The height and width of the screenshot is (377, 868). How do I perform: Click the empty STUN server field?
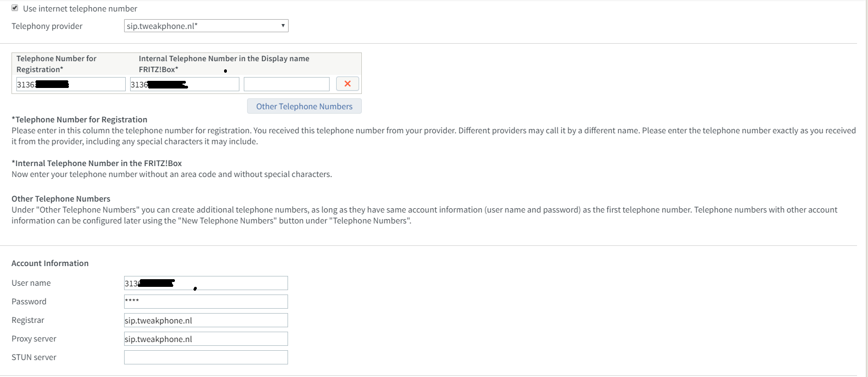tap(206, 357)
